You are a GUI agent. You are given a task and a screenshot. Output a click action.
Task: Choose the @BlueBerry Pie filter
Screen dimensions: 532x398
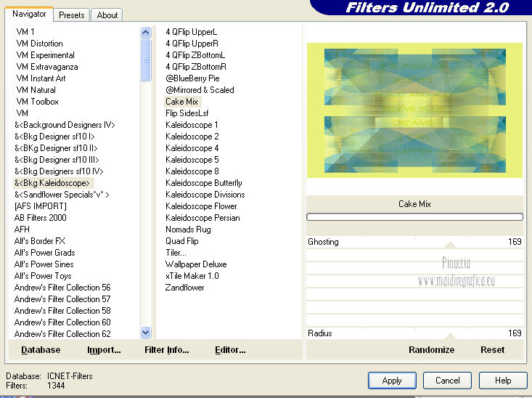pos(192,78)
